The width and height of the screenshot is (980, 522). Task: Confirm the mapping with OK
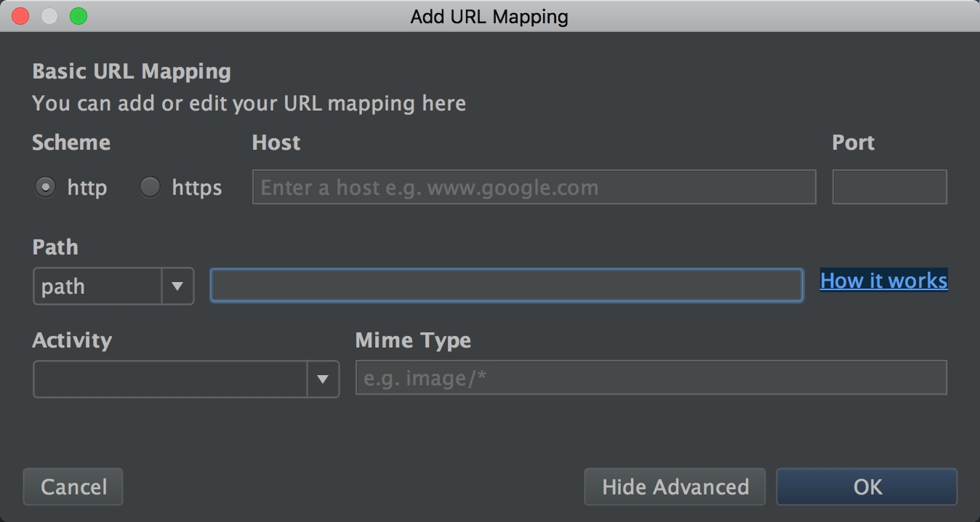click(x=867, y=486)
